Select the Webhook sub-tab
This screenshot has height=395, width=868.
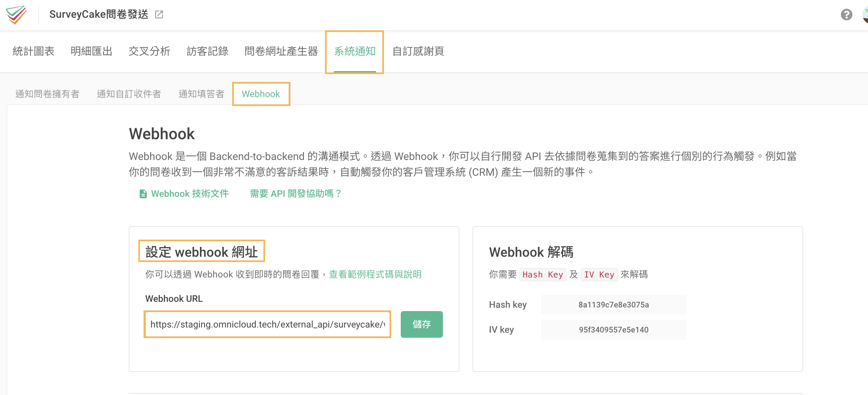[x=261, y=94]
